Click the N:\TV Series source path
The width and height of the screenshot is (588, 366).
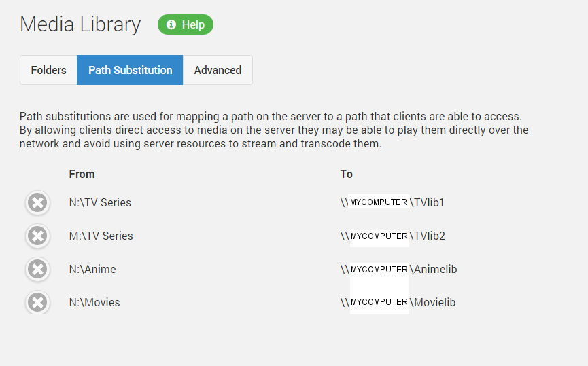[100, 202]
